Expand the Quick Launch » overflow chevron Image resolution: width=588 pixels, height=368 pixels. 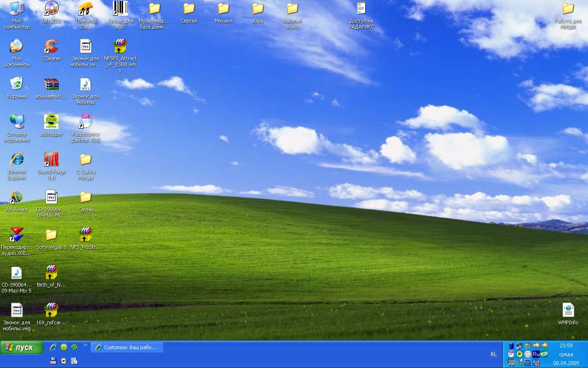point(85,345)
